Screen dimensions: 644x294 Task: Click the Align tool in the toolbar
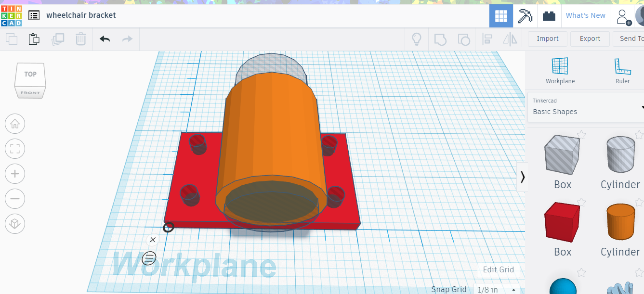(487, 38)
